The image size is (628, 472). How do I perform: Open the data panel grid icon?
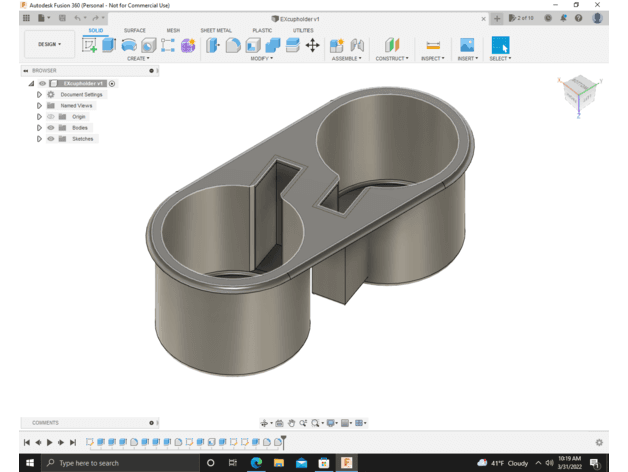point(26,18)
